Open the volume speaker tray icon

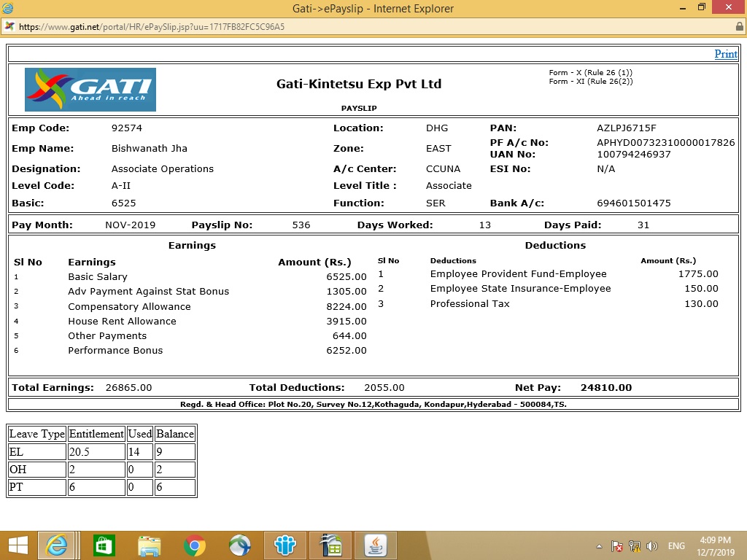[x=651, y=546]
